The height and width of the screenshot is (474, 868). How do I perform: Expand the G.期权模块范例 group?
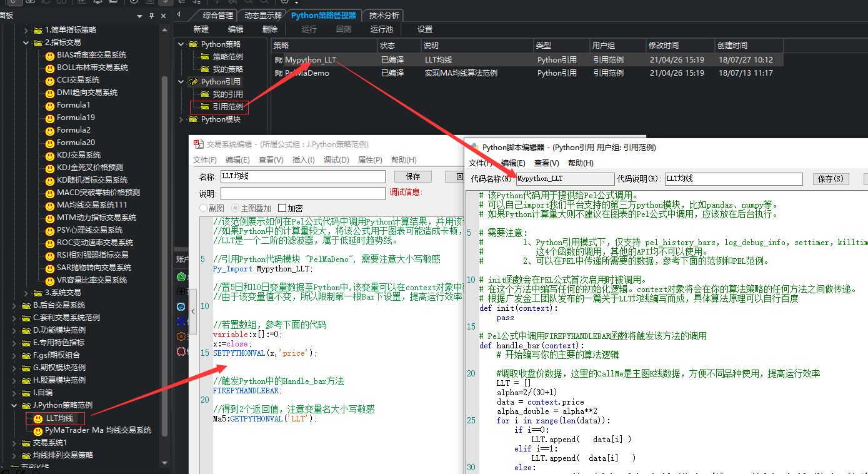14,368
